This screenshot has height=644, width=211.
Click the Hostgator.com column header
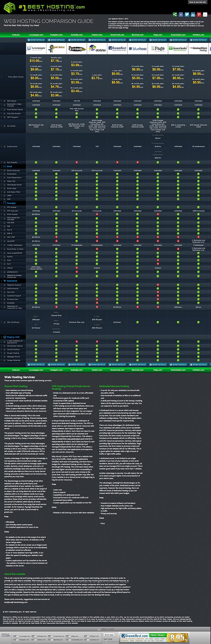pos(56,35)
